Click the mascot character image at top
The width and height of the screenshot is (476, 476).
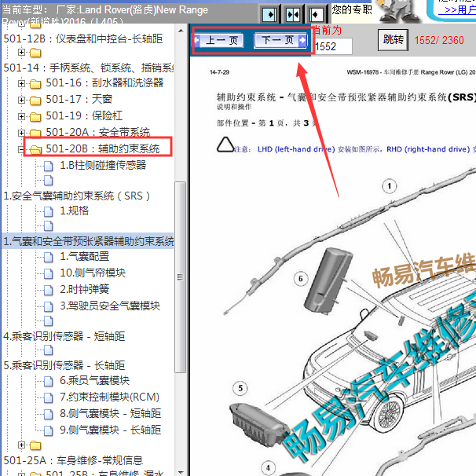(397, 11)
